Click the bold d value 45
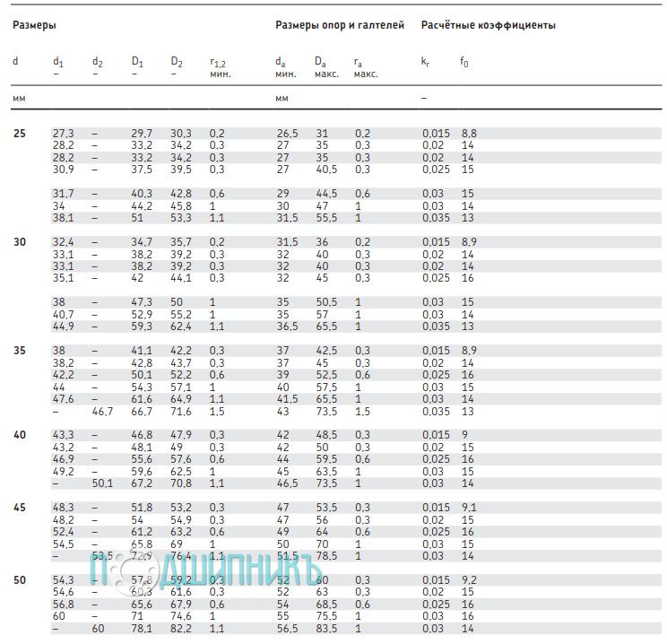This screenshot has width=667, height=644. pyautogui.click(x=20, y=508)
